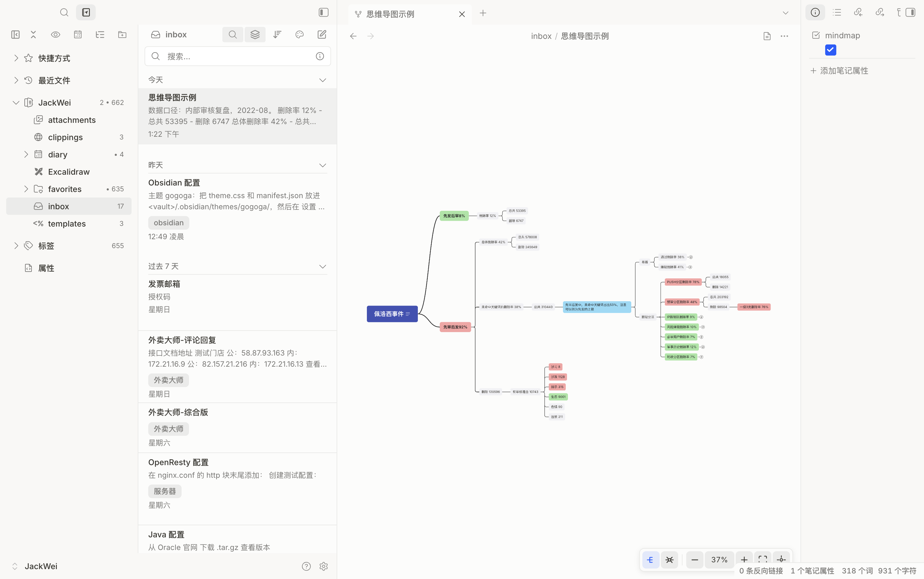924x579 pixels.
Task: Expand the favorites folder
Action: (26, 189)
